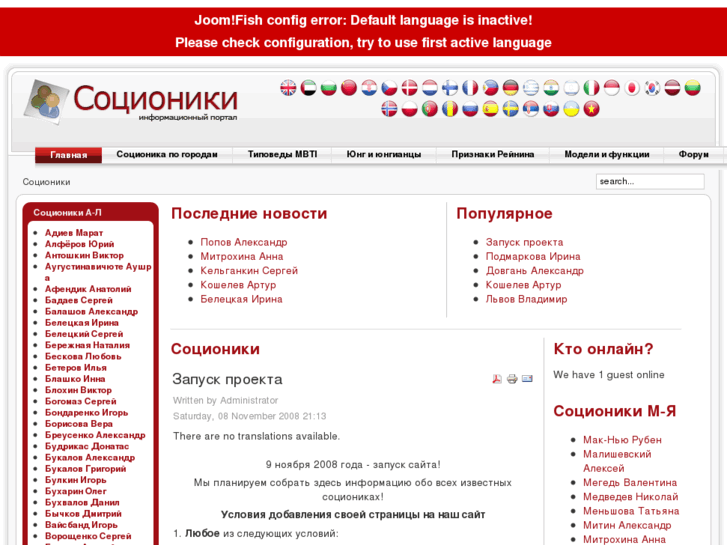
Task: Pick the Italian flag icon
Action: tap(591, 88)
